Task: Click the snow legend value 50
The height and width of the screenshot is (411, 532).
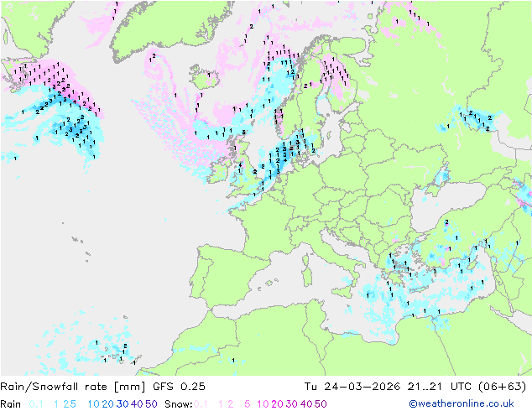Action: (321, 404)
